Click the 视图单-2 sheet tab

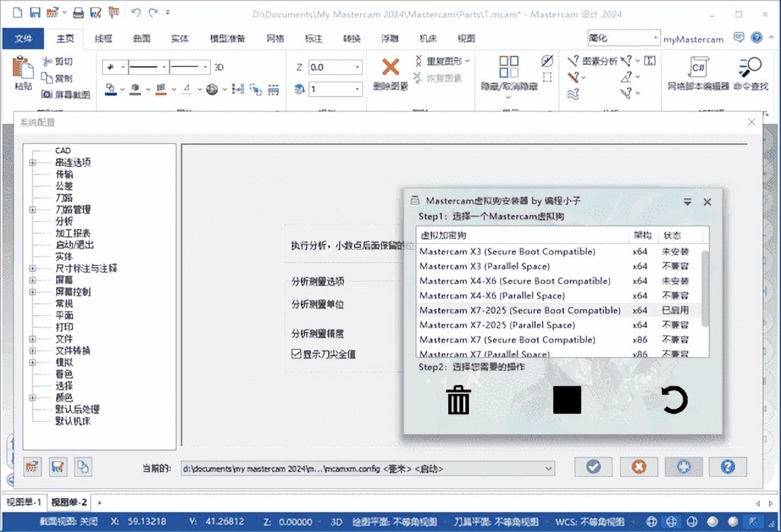[69, 503]
